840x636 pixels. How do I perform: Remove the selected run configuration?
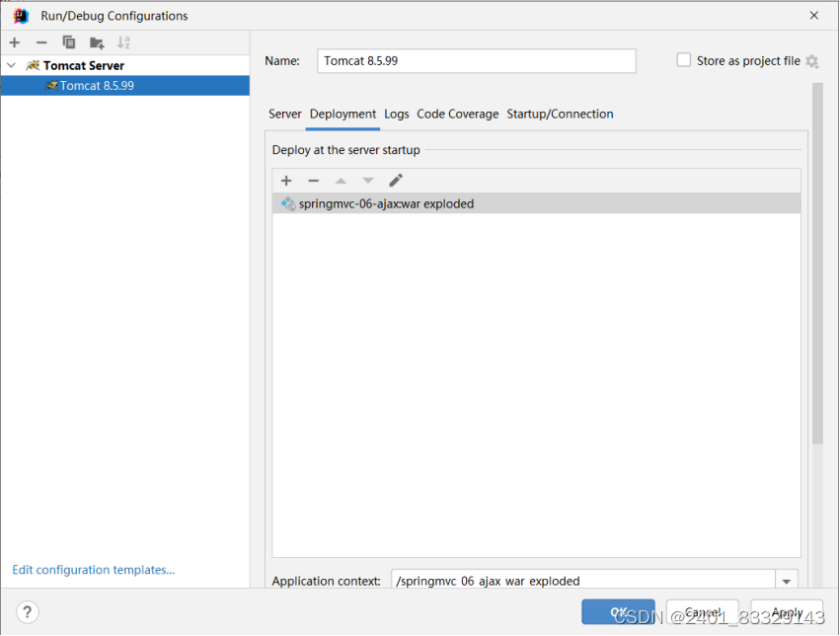[x=41, y=42]
